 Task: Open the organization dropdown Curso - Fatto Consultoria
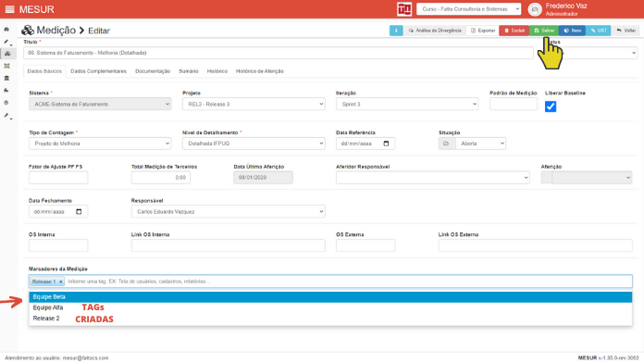coord(468,9)
